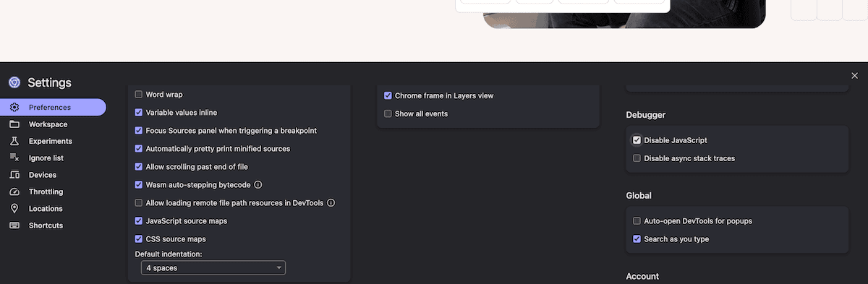Enable the Word wrap checkbox

(139, 95)
